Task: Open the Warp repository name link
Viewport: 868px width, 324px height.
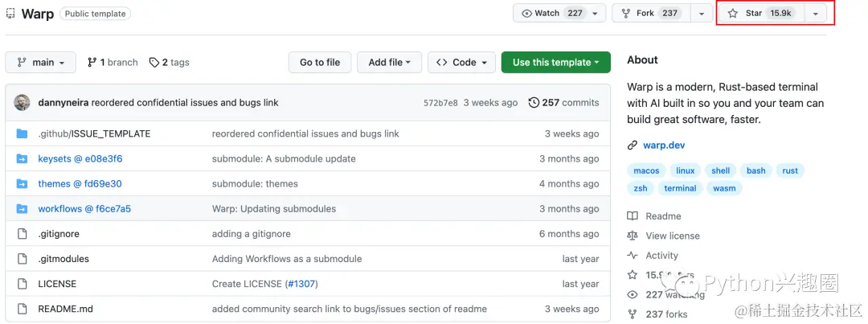Action: click(37, 14)
